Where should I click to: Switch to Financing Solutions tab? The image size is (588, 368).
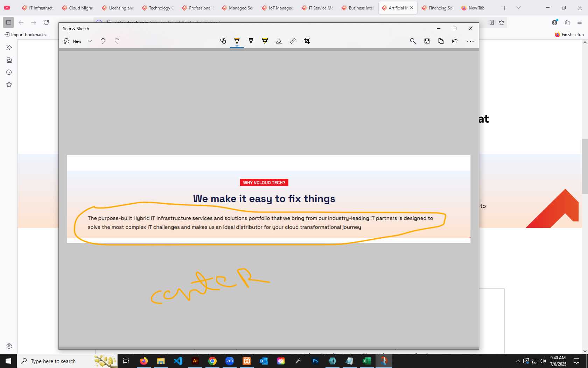437,8
